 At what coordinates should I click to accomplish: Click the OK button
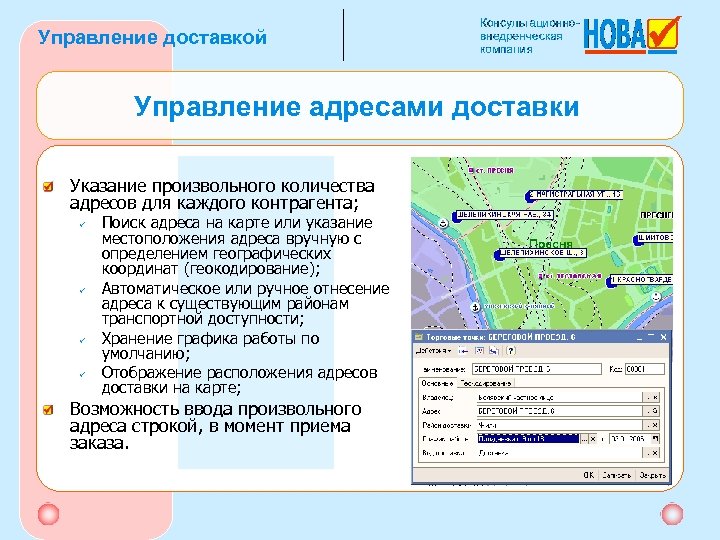coord(589,475)
